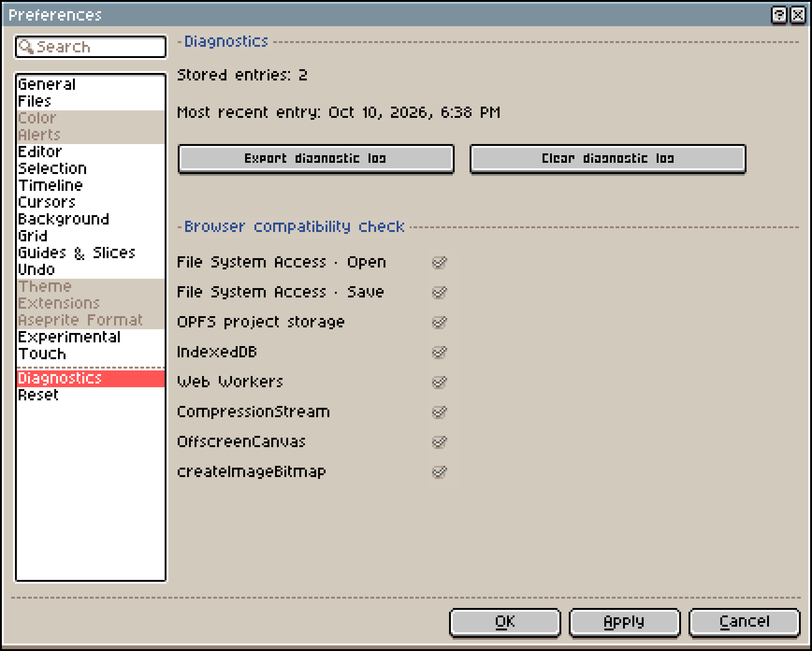
Task: Toggle the createImageBitmap checkbox
Action: pyautogui.click(x=439, y=472)
